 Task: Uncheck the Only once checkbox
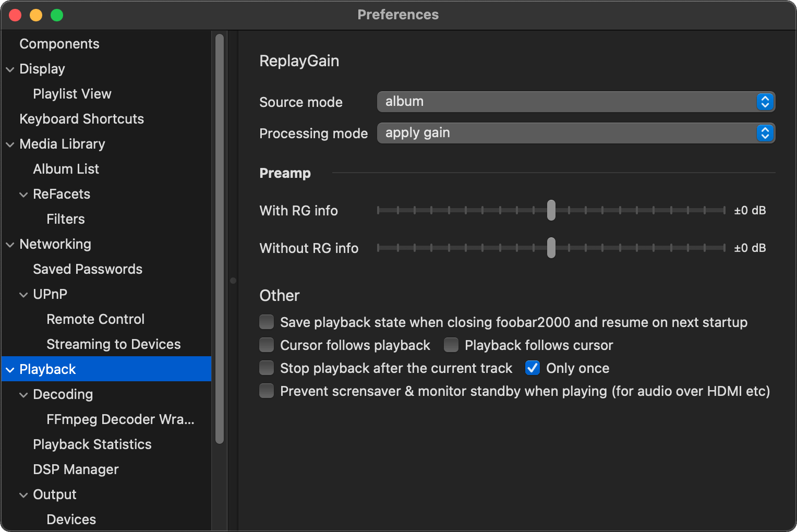tap(533, 368)
